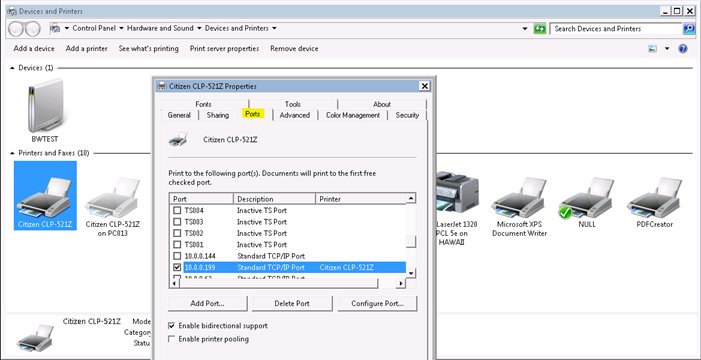Open the Fonts tab
The height and width of the screenshot is (360, 701).
(x=203, y=104)
